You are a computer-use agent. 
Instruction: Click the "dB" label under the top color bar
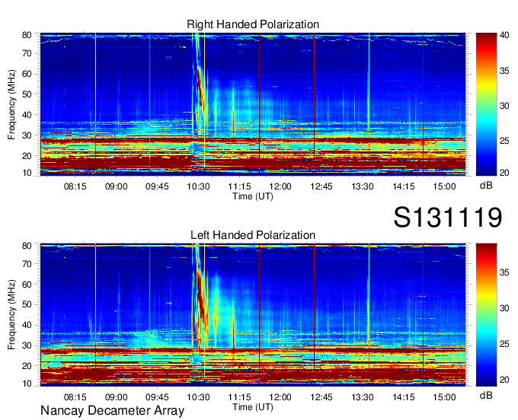pyautogui.click(x=486, y=186)
